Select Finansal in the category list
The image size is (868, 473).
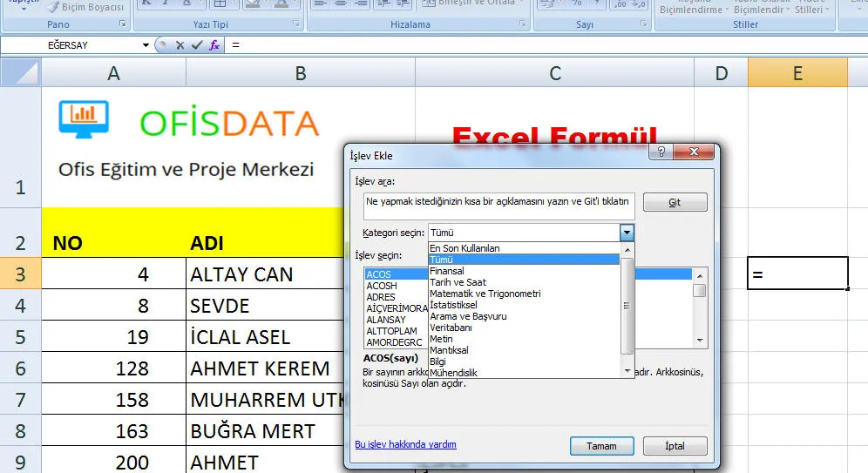(x=449, y=271)
